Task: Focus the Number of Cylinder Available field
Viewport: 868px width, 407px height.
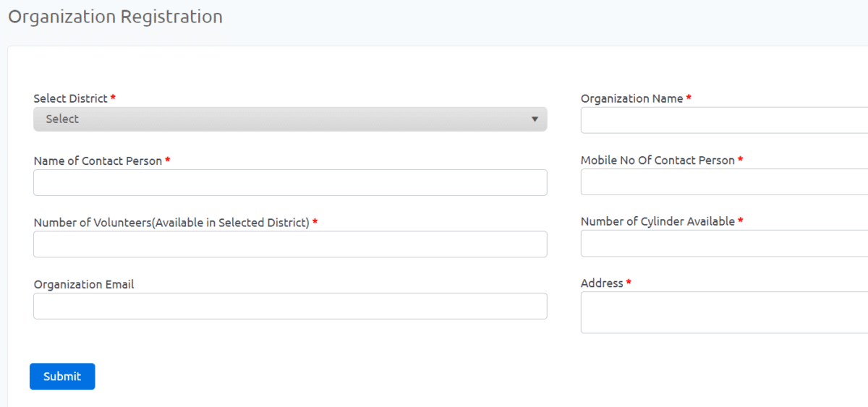Action: pos(724,244)
